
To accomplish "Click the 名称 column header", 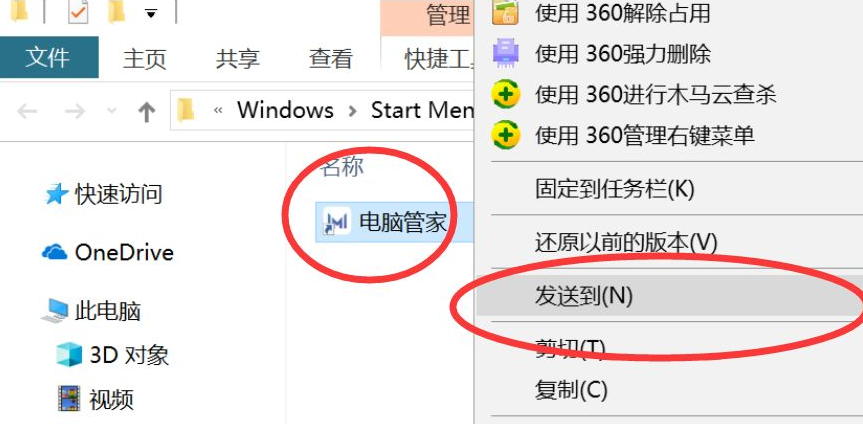I will [x=342, y=167].
